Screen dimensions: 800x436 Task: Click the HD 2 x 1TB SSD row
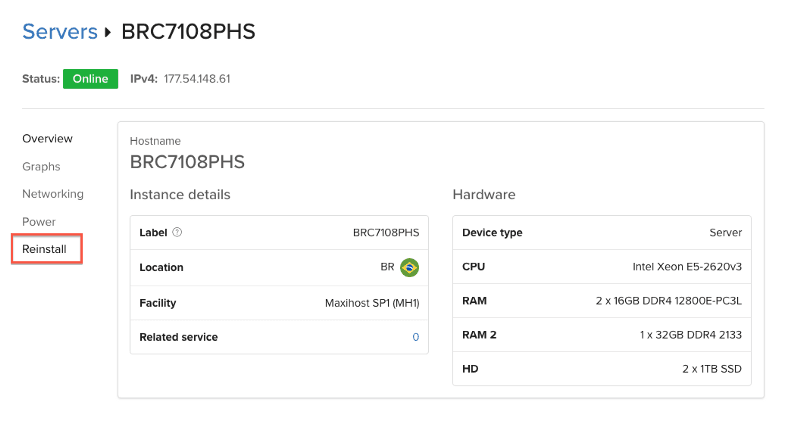602,369
